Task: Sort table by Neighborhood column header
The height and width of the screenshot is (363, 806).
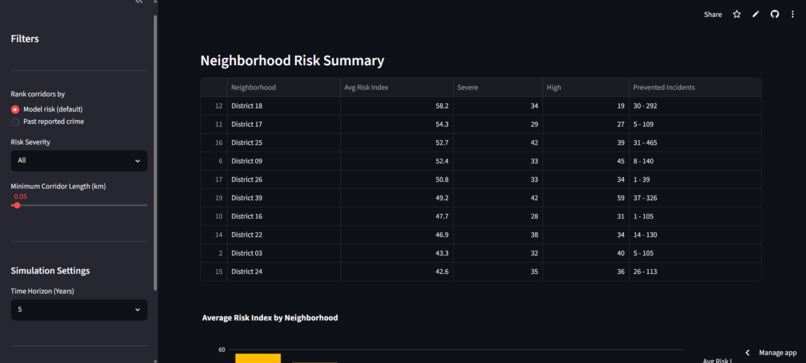Action: [284, 87]
